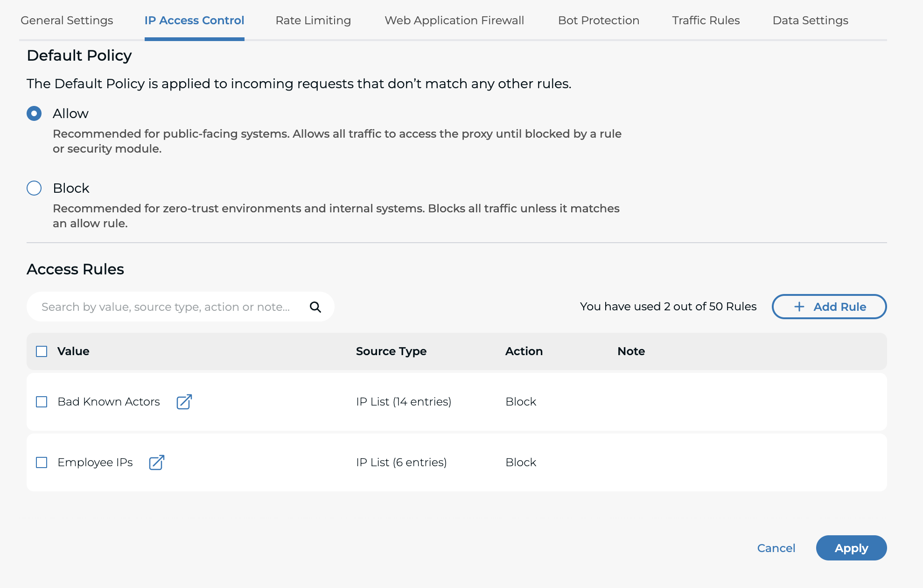Select the Block default policy radio
The height and width of the screenshot is (588, 923).
(x=34, y=188)
